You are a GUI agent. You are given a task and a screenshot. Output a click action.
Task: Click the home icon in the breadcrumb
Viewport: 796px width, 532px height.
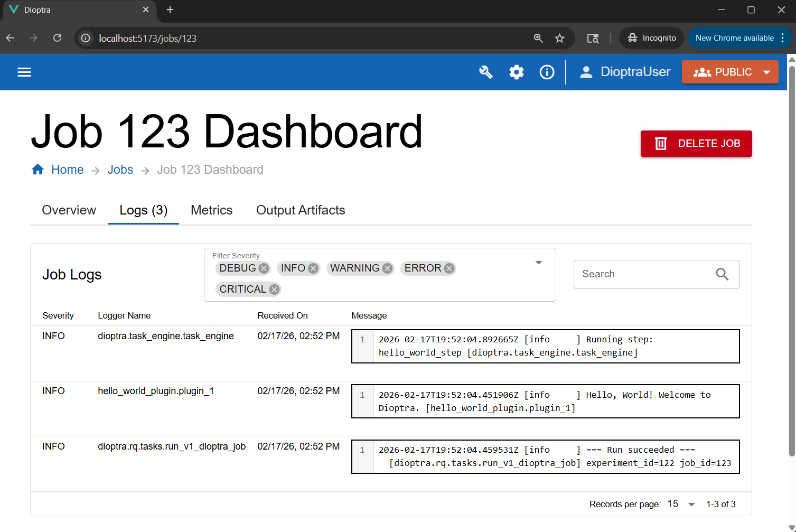[x=38, y=169]
